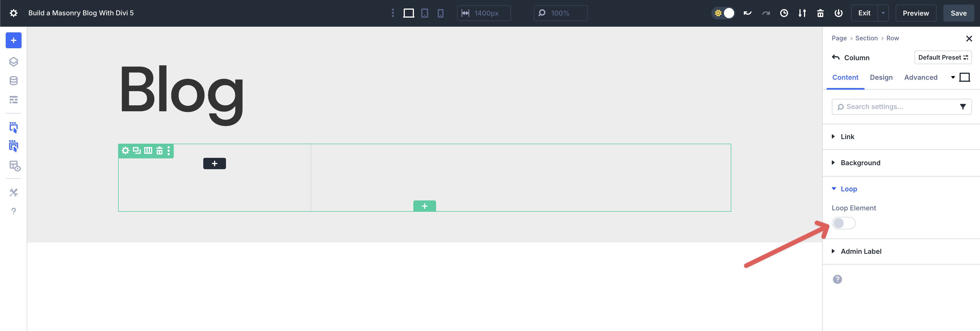Image resolution: width=980 pixels, height=331 pixels.
Task: Open the Exit button's dropdown arrow
Action: tap(883, 12)
